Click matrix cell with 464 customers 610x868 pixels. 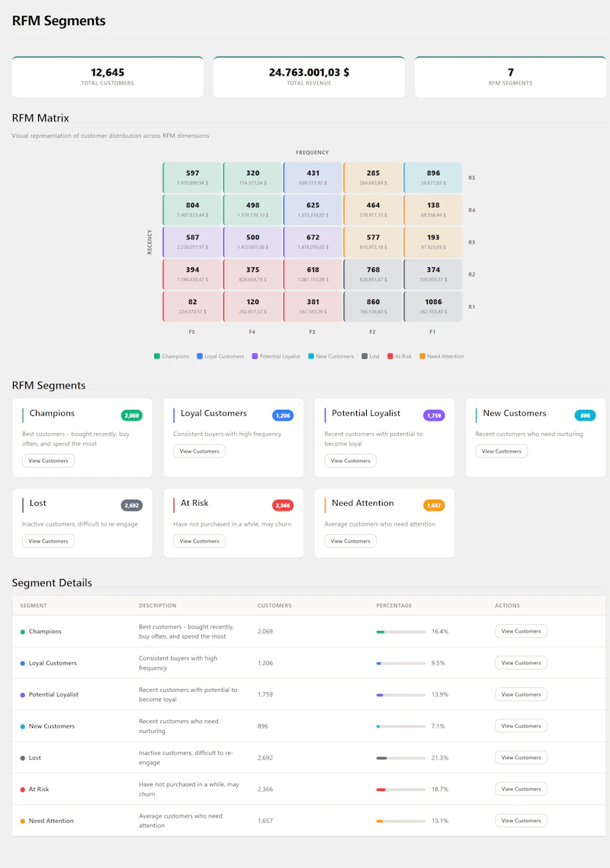tap(373, 210)
